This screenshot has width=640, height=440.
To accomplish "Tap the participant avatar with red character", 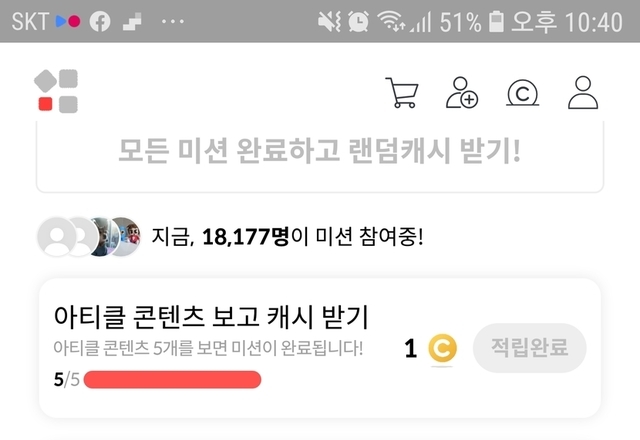I will (125, 237).
